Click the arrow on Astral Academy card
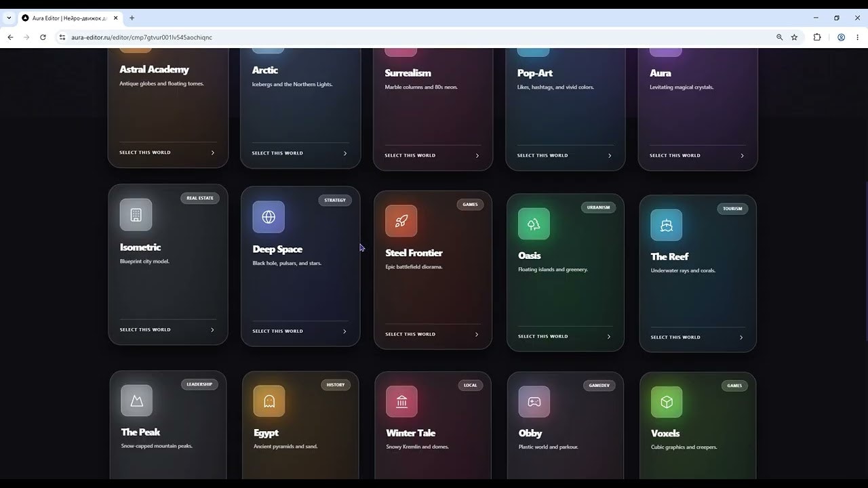 [212, 152]
